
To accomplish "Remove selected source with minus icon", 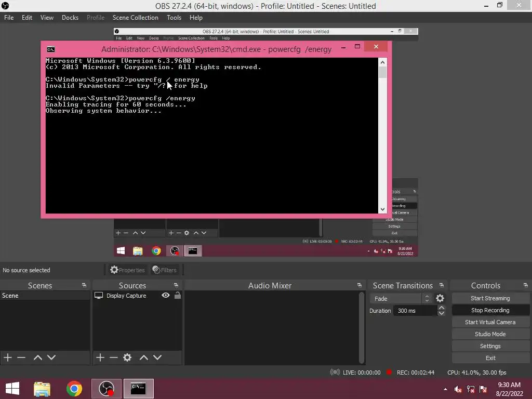I will [x=114, y=357].
